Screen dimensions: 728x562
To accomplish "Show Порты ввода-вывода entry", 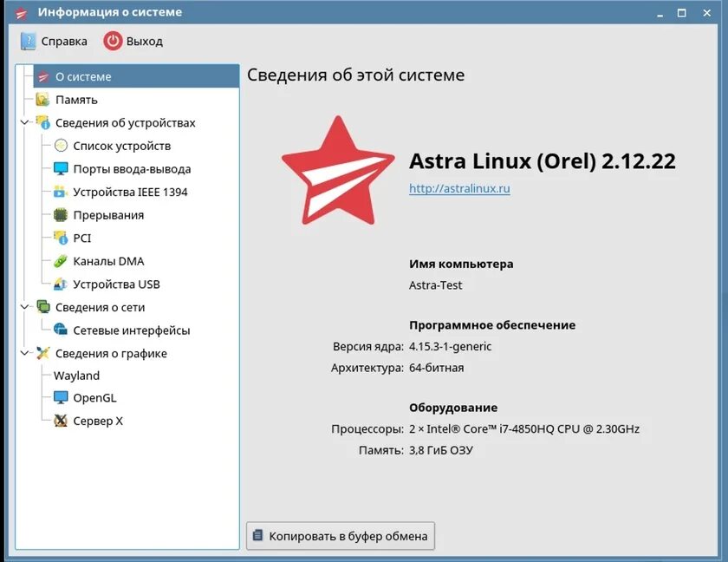I will pos(132,169).
